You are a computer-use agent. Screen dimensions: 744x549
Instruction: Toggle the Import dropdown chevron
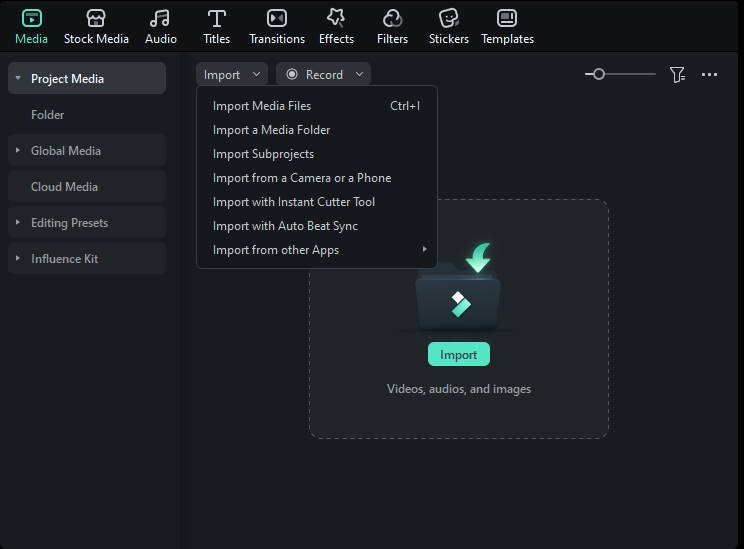(256, 74)
